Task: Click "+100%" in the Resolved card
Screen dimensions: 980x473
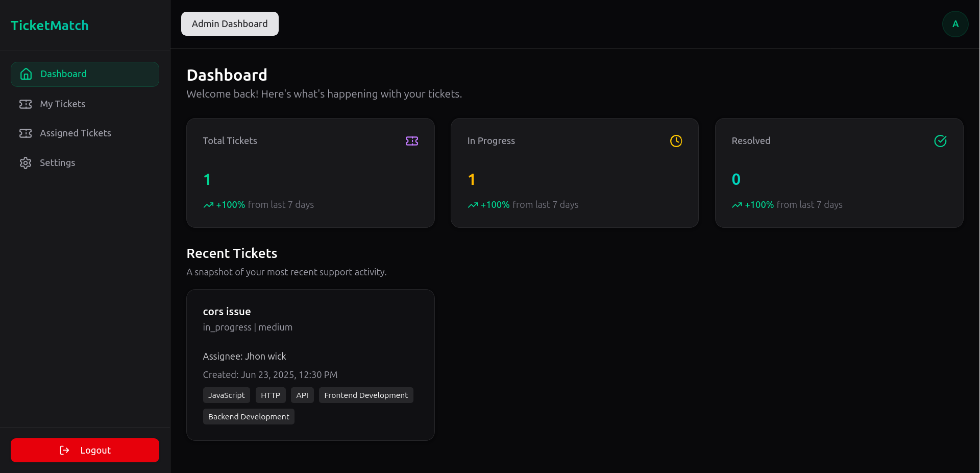Action: coord(759,205)
